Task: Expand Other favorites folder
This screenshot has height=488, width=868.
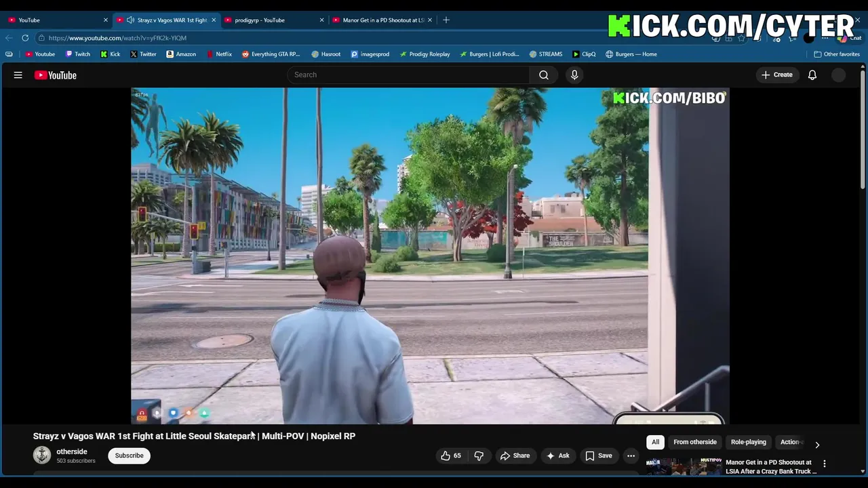Action: point(837,54)
